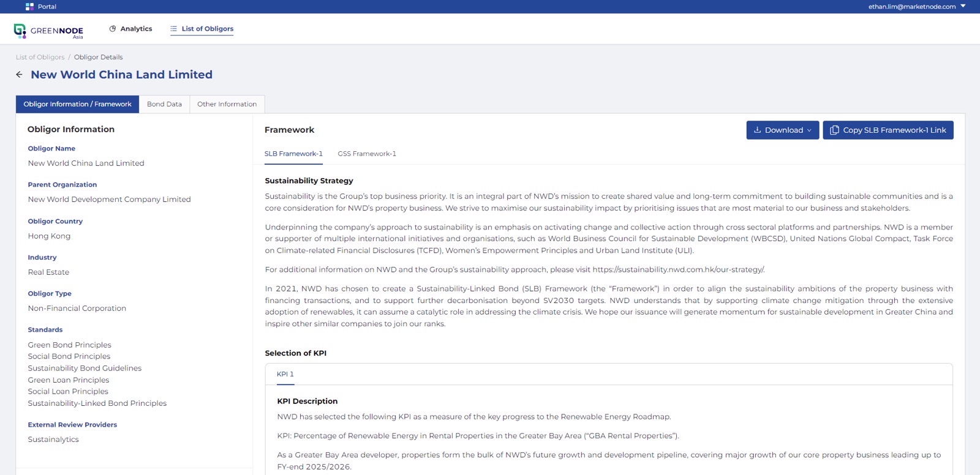980x475 pixels.
Task: Select the KPI 1 tab
Action: coord(285,374)
